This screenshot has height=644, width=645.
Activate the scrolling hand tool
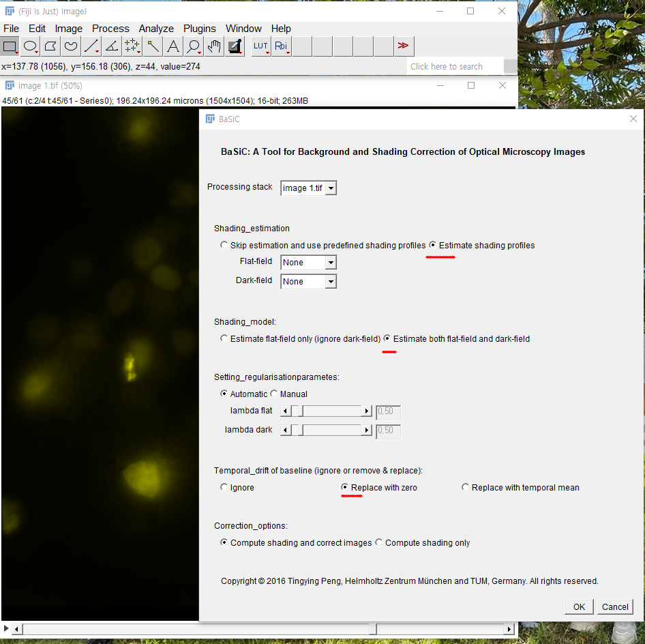(214, 46)
